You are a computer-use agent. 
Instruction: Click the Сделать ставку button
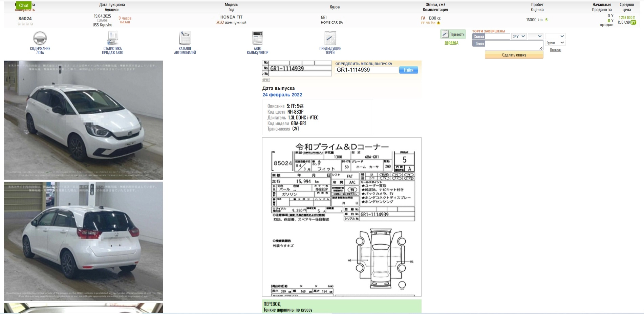click(x=514, y=55)
